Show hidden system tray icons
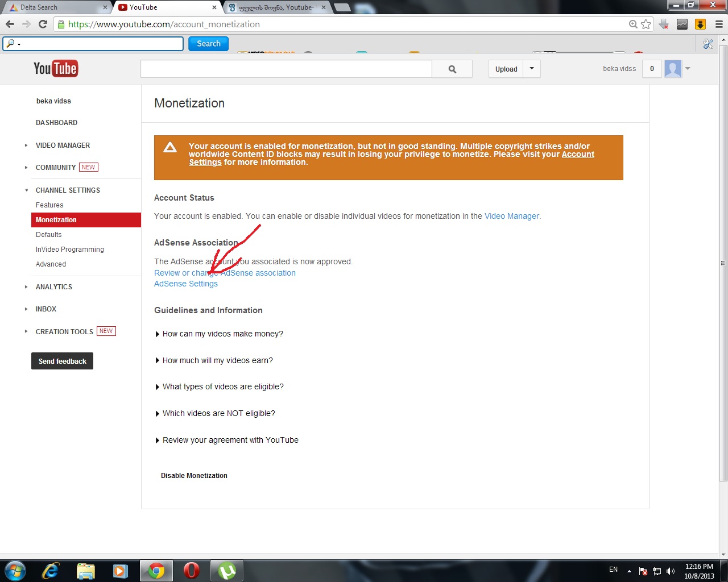The image size is (728, 582). pyautogui.click(x=629, y=571)
